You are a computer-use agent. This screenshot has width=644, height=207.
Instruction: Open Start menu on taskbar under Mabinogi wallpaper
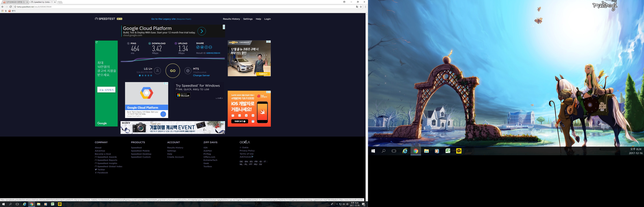tap(373, 151)
